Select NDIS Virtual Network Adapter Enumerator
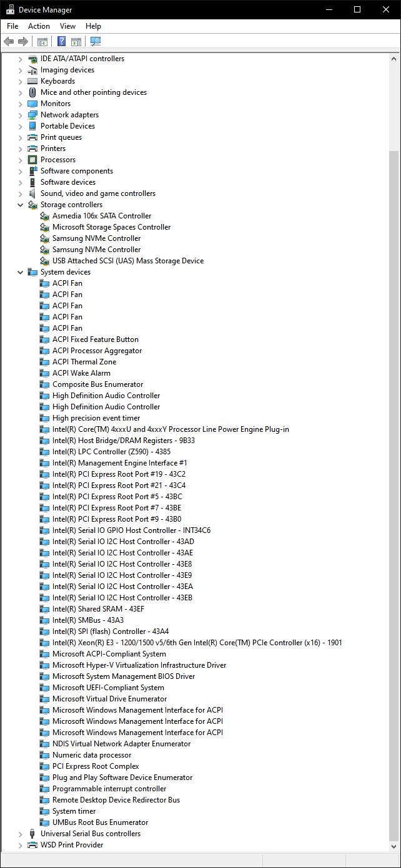Viewport: 401px width, 868px height. [x=121, y=744]
